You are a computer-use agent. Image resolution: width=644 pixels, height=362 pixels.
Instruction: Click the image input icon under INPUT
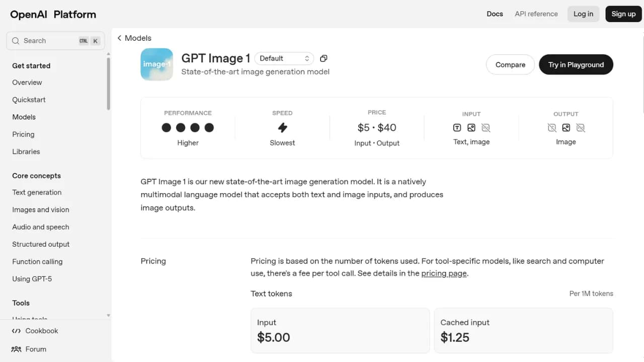coord(471,128)
